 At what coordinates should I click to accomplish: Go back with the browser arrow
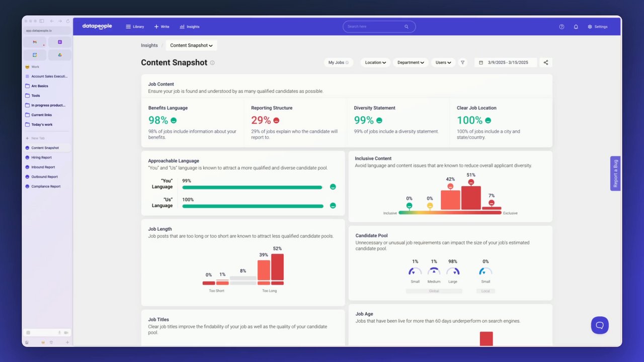pyautogui.click(x=51, y=21)
